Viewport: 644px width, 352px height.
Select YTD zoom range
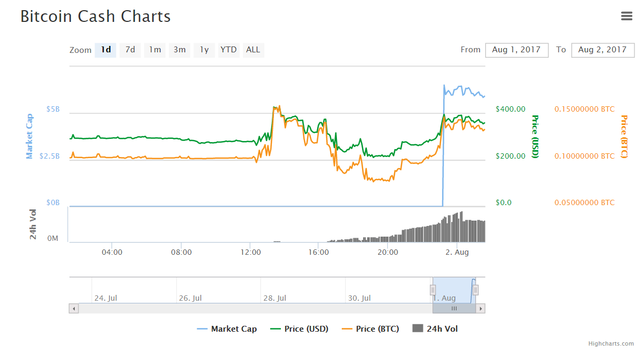click(x=229, y=50)
